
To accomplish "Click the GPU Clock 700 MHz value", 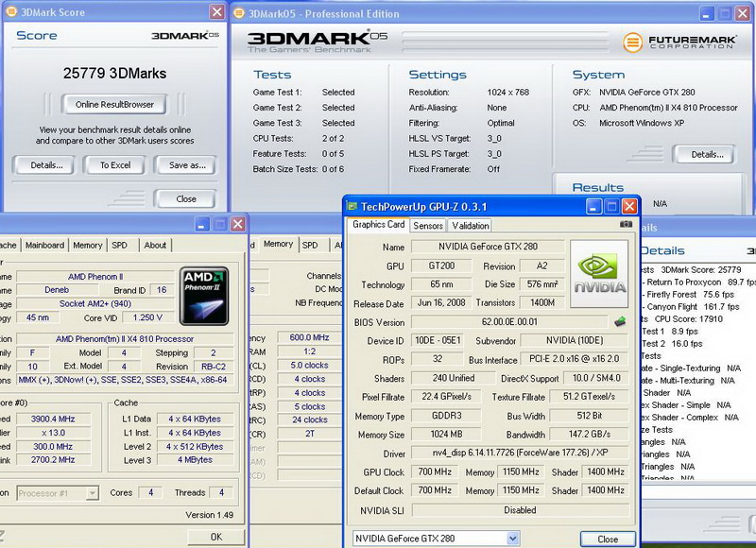I will pos(435,471).
